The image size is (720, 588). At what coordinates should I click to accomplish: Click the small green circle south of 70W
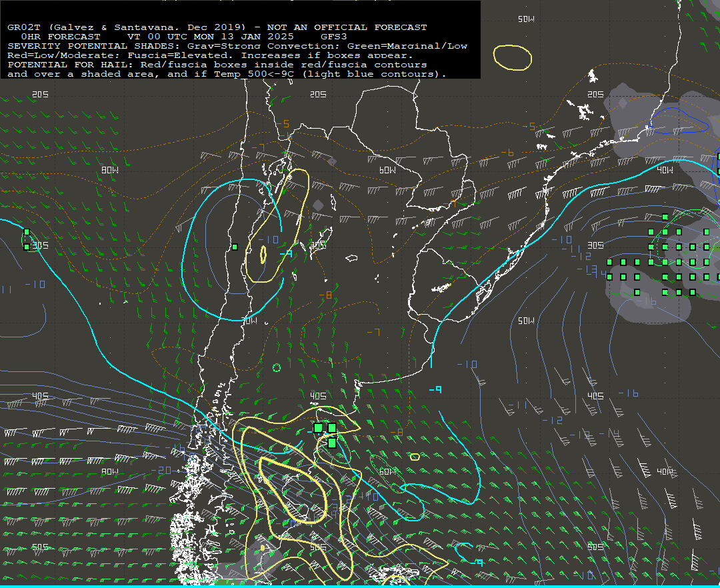[x=277, y=368]
